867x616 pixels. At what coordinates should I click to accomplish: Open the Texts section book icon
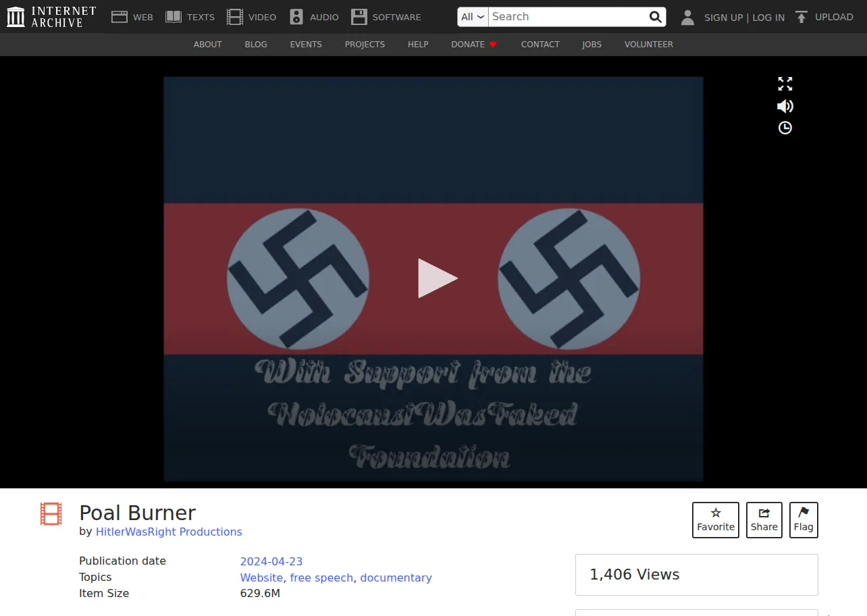click(174, 17)
